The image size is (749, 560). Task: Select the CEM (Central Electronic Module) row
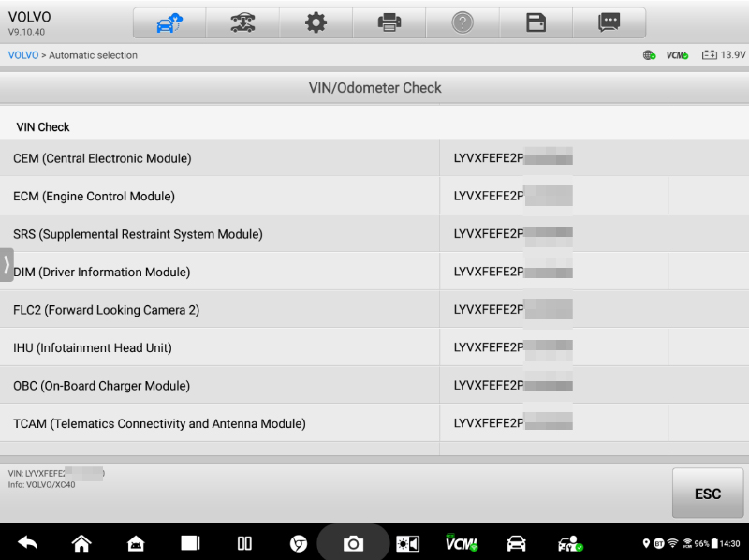coord(225,158)
